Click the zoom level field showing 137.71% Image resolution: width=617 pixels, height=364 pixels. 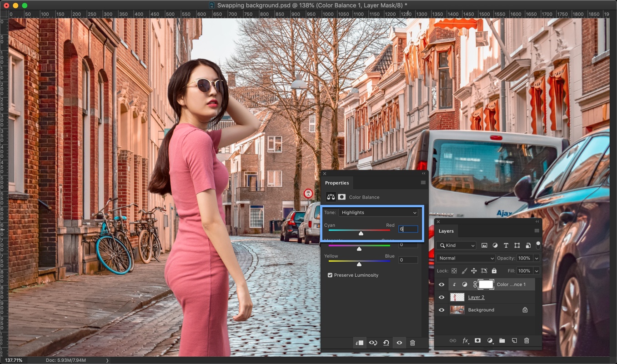[x=13, y=360]
